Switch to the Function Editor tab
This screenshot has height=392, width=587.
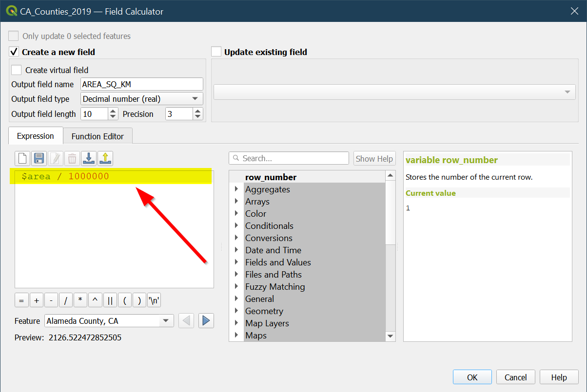(98, 136)
